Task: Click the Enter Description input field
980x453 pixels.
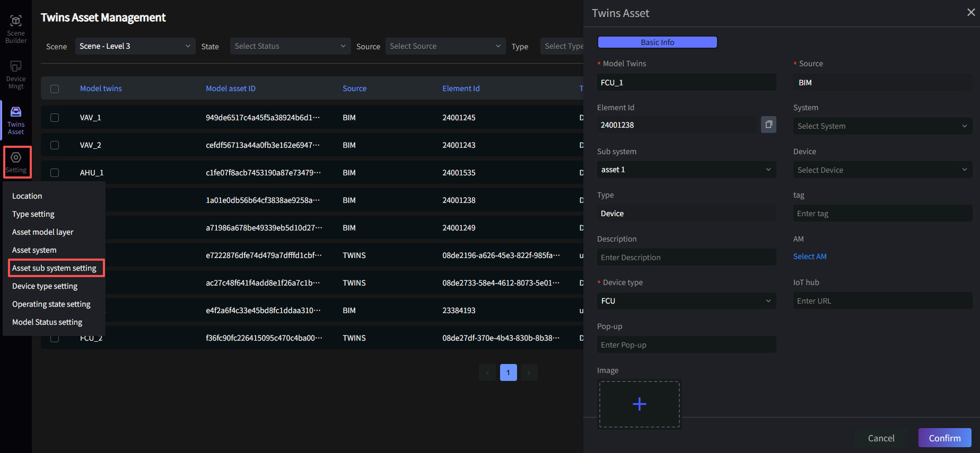Action: point(686,257)
